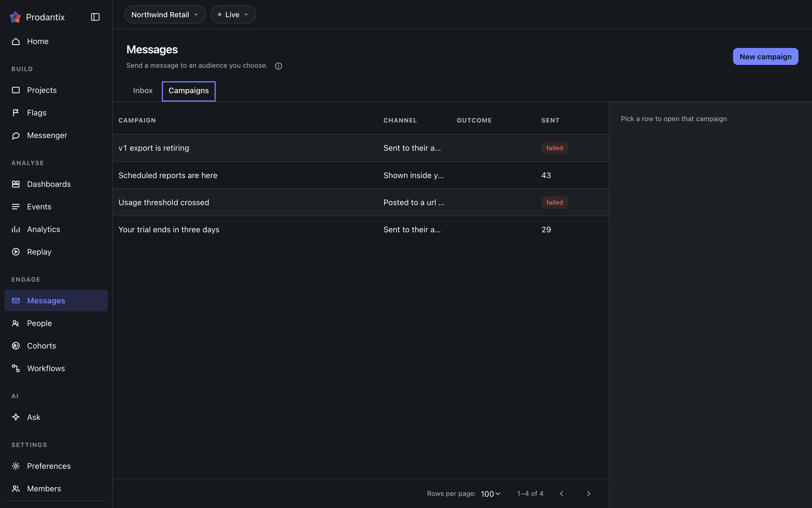This screenshot has height=508, width=812.
Task: Click the Replay play-circle icon
Action: (x=16, y=252)
